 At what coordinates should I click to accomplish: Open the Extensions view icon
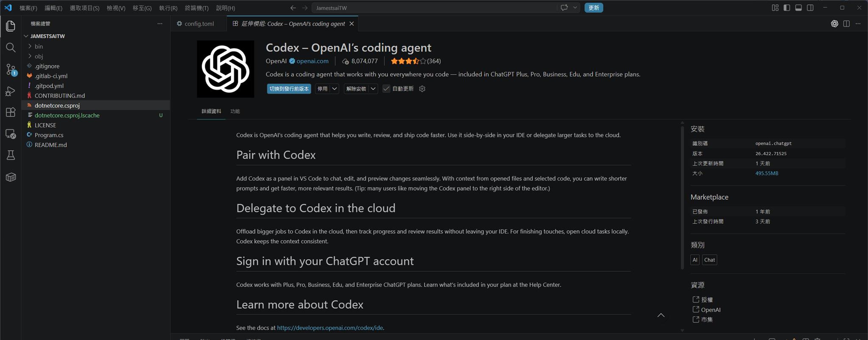(11, 112)
